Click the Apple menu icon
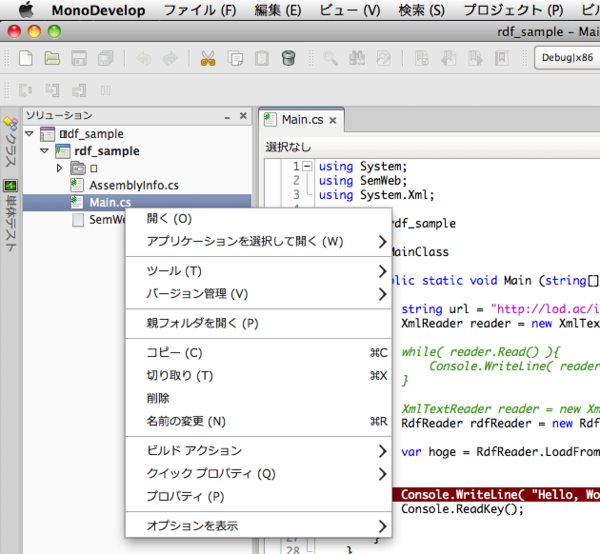 coord(26,10)
